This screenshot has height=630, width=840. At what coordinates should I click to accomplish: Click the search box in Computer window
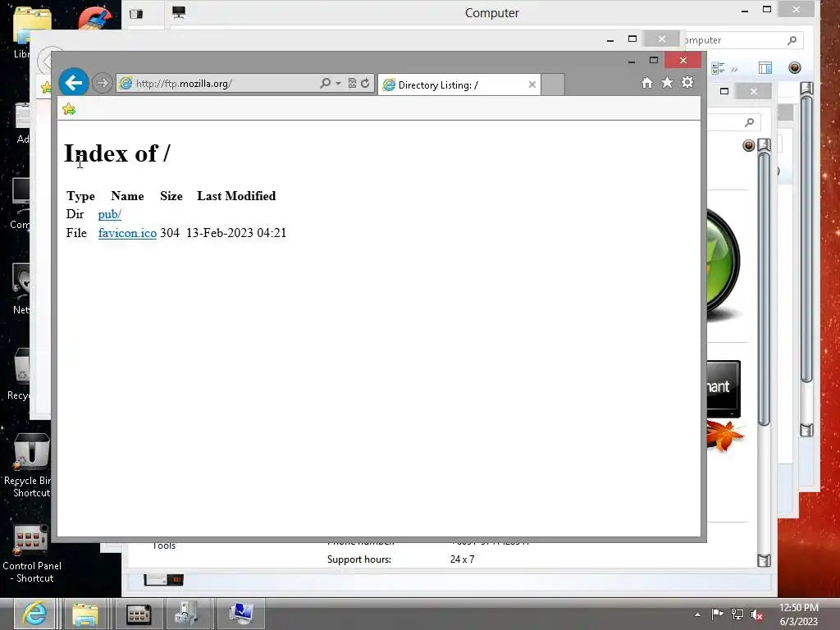point(742,40)
